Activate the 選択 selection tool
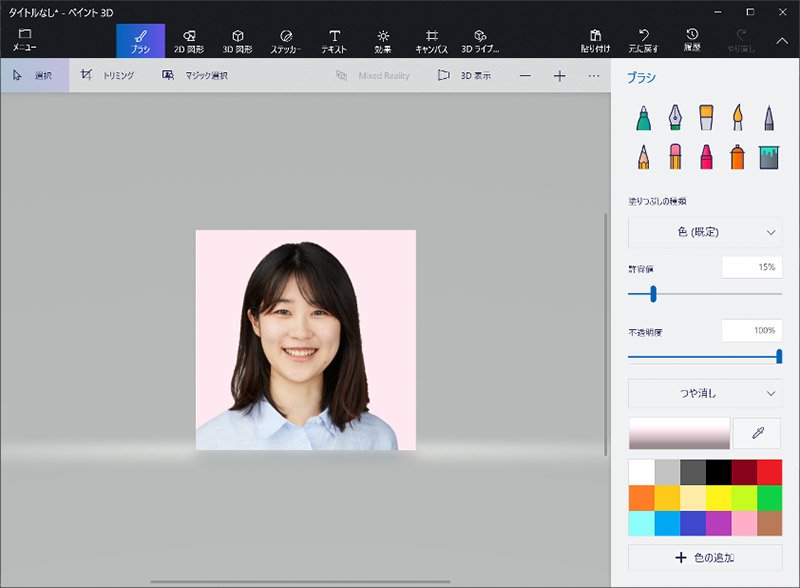Screen dimensions: 800x588 click(34, 75)
